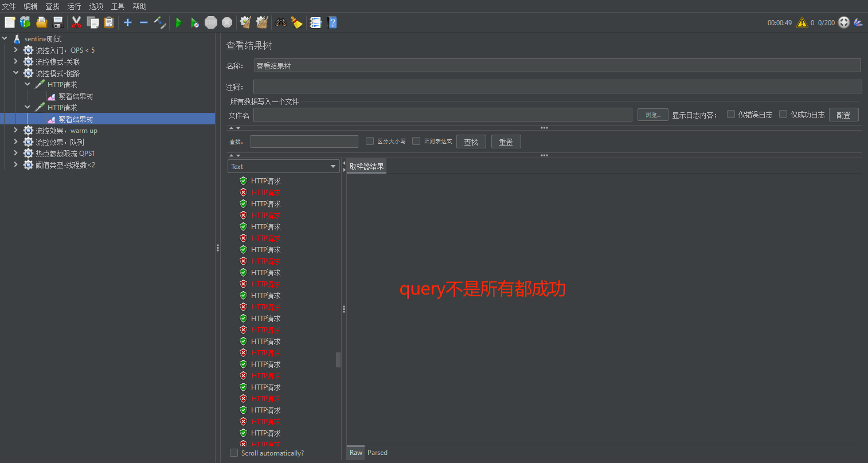This screenshot has width=868, height=463.
Task: Click the JMeter feather logo icon
Action: [x=858, y=22]
